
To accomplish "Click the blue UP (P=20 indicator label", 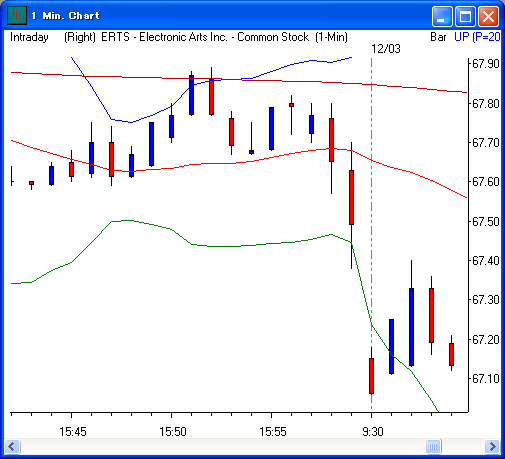I will (x=477, y=37).
